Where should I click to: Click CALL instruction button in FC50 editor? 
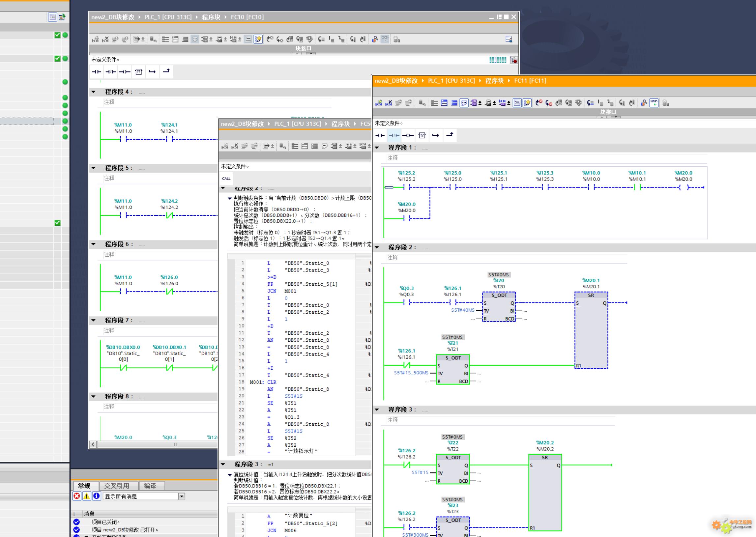pos(226,179)
